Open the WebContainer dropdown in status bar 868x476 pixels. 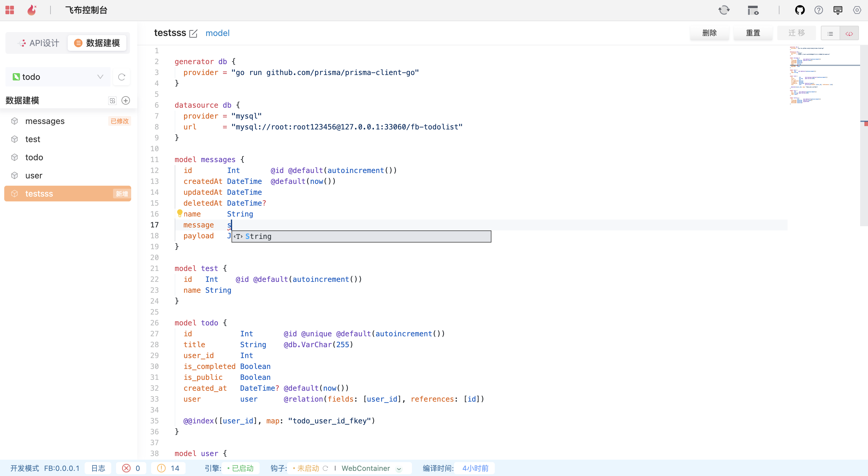tap(399, 468)
